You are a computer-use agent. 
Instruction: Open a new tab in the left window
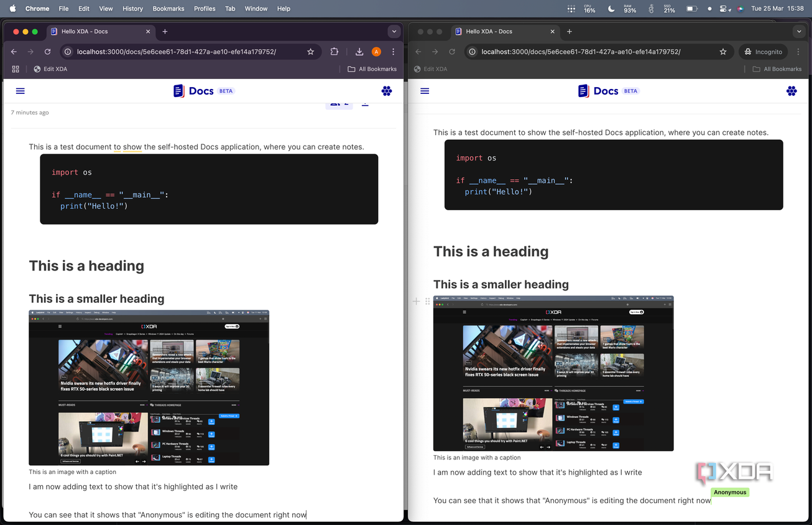click(165, 31)
